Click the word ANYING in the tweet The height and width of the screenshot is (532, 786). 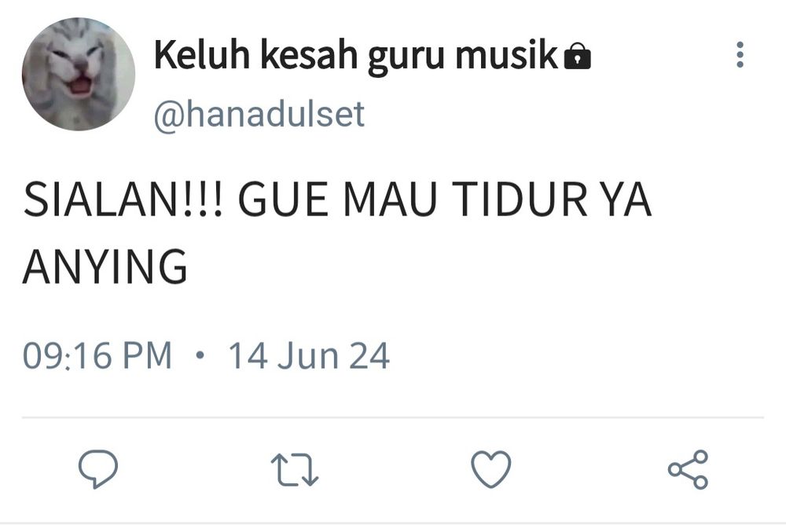tap(105, 266)
